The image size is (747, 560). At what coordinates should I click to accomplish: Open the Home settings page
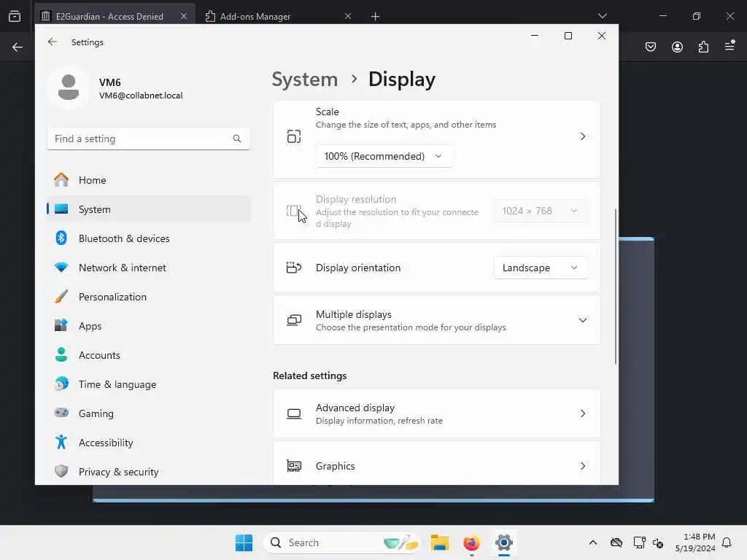[x=149, y=180]
